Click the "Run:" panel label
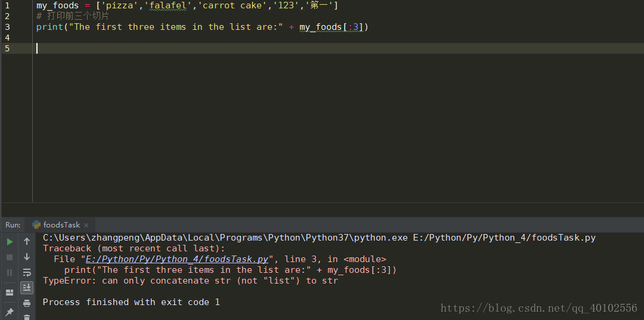The width and height of the screenshot is (644, 320). [13, 225]
